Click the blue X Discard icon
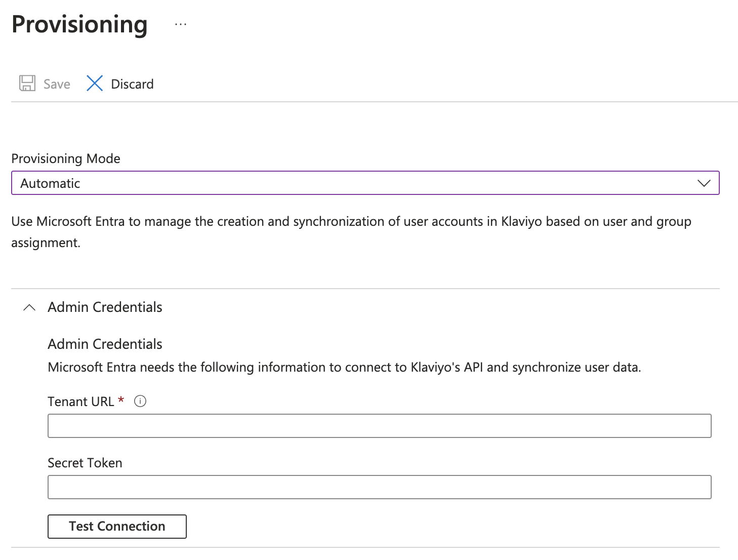 click(95, 83)
